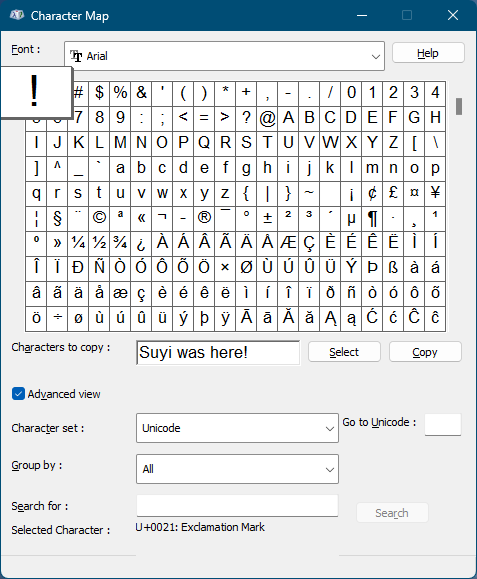Select the question mark character
Image resolution: width=477 pixels, height=579 pixels.
point(246,118)
